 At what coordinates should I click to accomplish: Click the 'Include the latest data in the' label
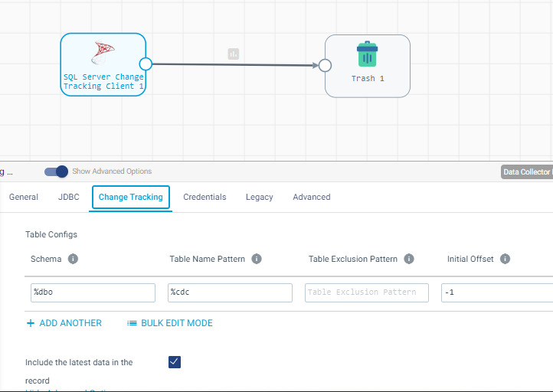(x=79, y=362)
